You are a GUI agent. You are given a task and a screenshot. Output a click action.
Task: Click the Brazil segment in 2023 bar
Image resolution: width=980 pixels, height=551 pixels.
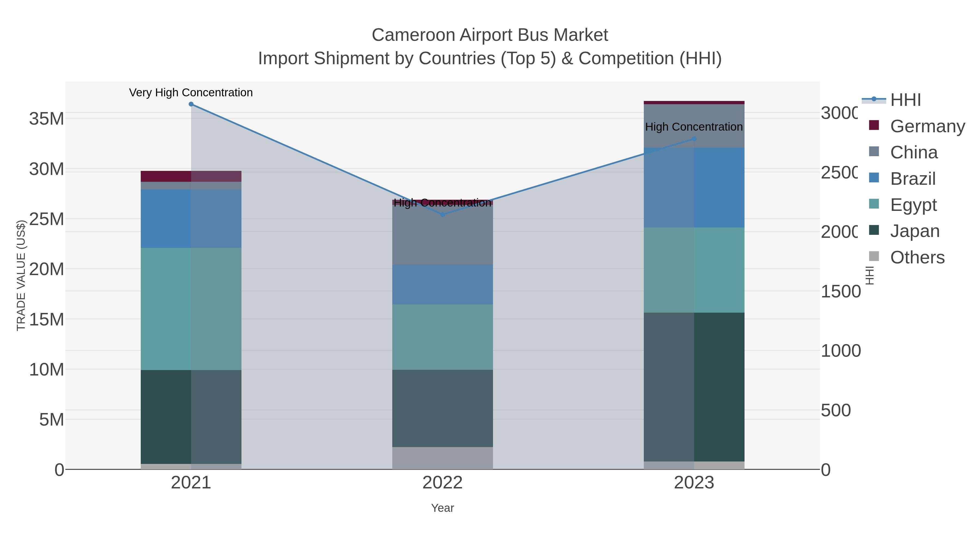[x=694, y=188]
